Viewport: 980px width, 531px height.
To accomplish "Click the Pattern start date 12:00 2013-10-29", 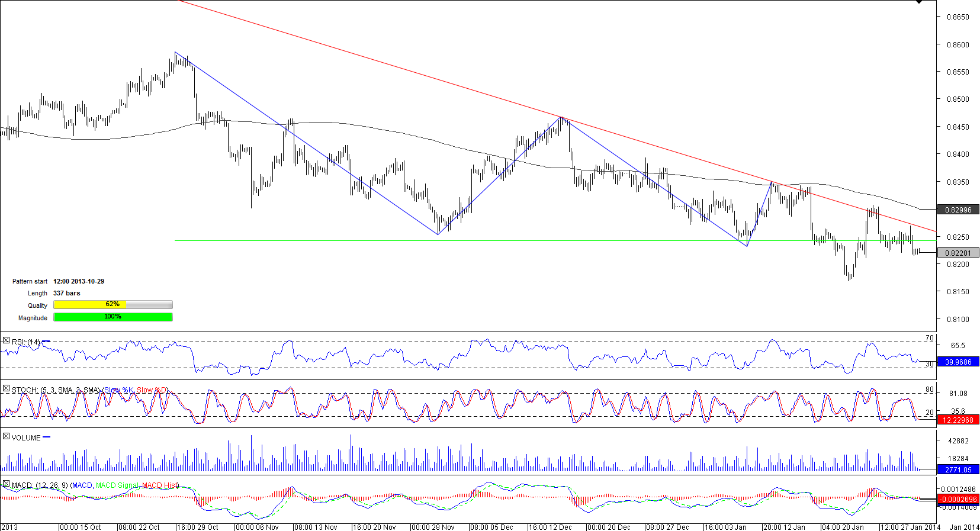I will (79, 281).
